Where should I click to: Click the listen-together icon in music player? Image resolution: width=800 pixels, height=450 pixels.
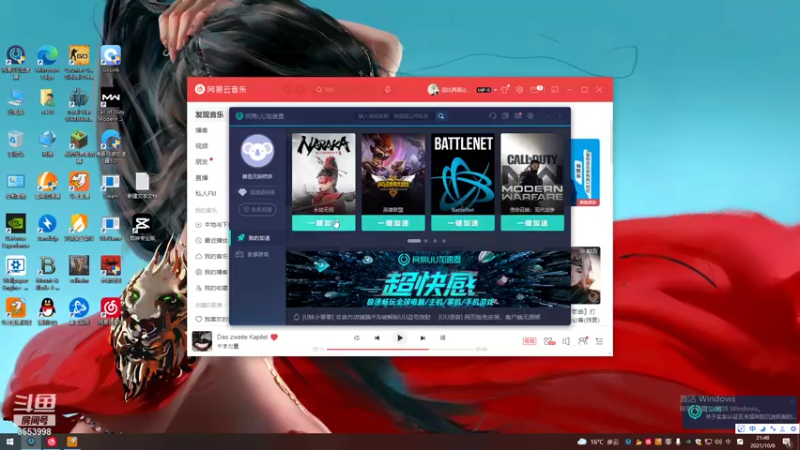pos(583,341)
